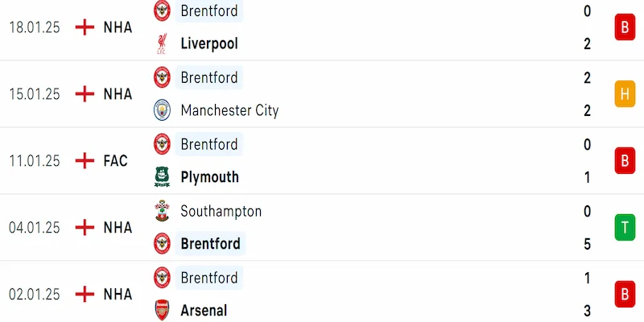Click the red B badge for Liverpool match
Screen dimensions: 644x322
click(624, 28)
